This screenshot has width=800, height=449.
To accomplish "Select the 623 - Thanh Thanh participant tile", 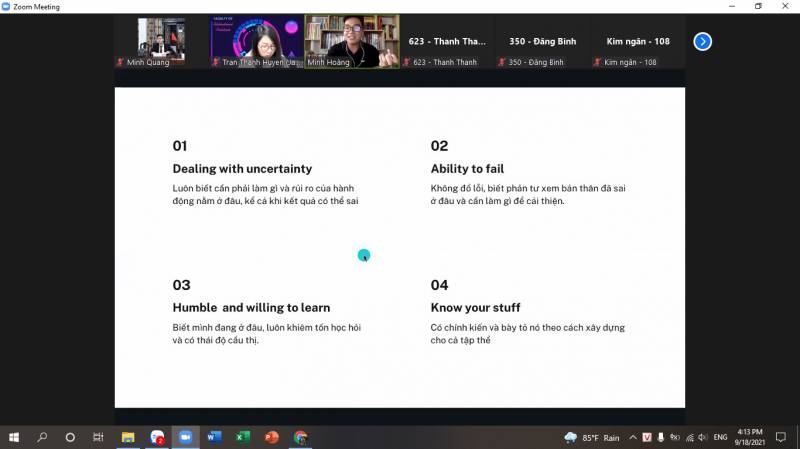I will (447, 42).
